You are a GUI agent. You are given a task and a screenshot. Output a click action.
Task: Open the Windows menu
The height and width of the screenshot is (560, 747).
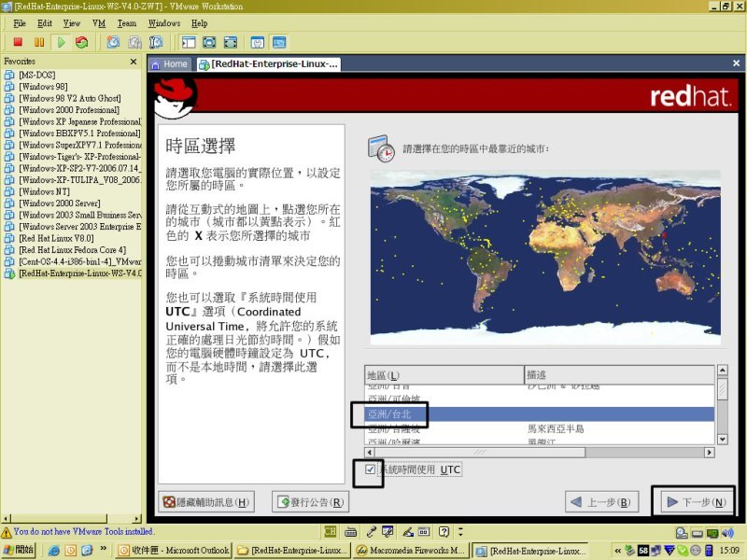point(164,23)
